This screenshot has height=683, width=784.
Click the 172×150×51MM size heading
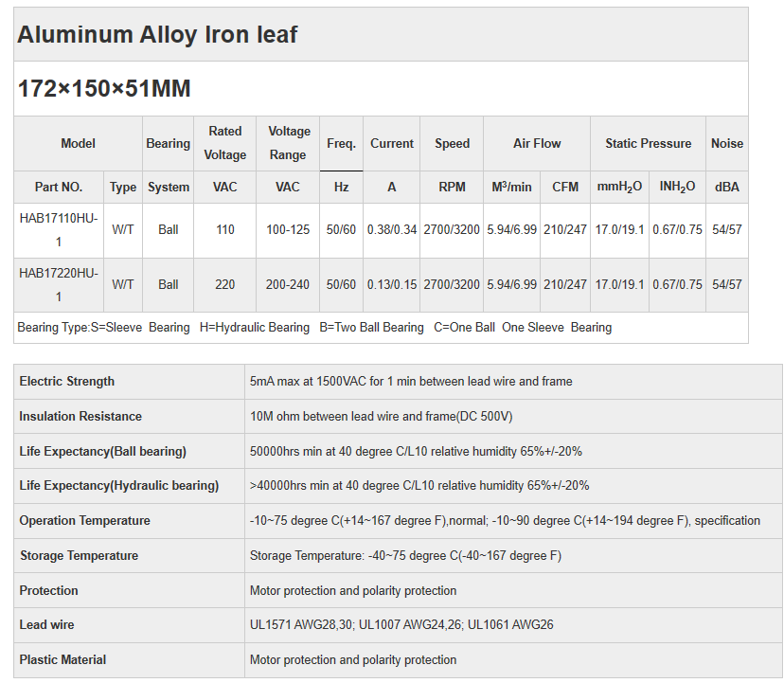pyautogui.click(x=104, y=89)
